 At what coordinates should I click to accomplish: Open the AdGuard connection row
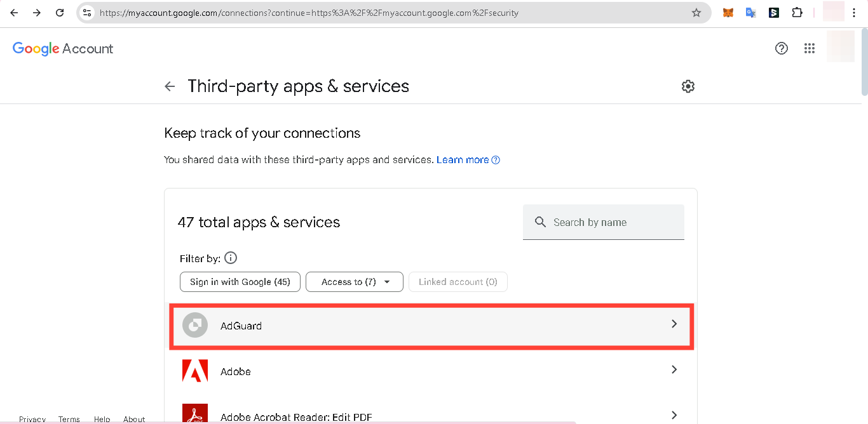(x=431, y=326)
